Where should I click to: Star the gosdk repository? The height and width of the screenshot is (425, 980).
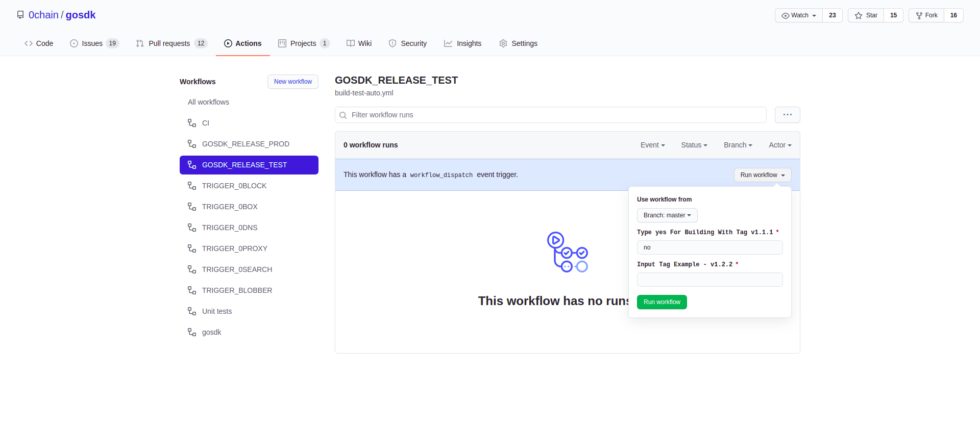tap(866, 15)
